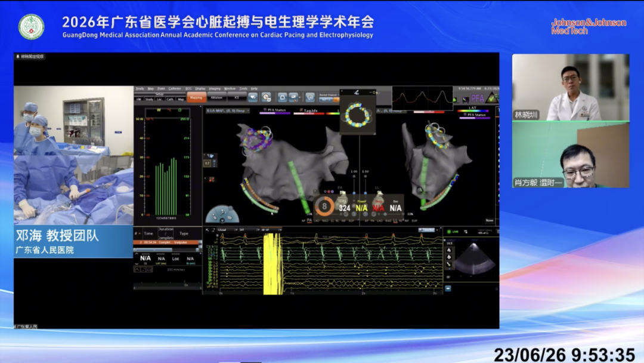Viewport: 644px width, 363px height.
Task: Click the catheter target toolbar icon
Action: [x=266, y=97]
